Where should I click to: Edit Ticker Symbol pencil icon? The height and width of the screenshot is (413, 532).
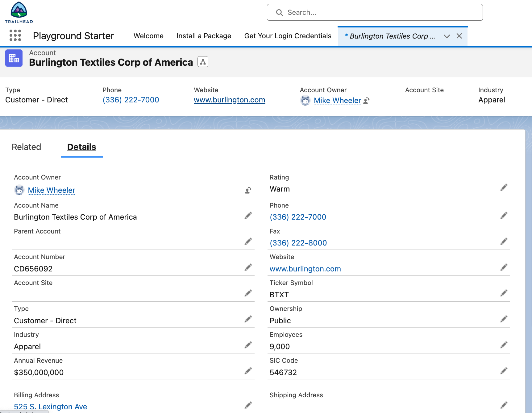tap(504, 293)
